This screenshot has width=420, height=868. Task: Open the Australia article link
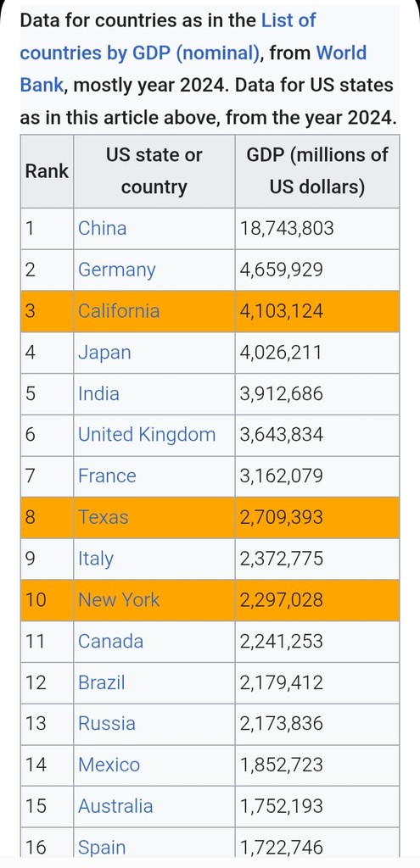coord(115,806)
